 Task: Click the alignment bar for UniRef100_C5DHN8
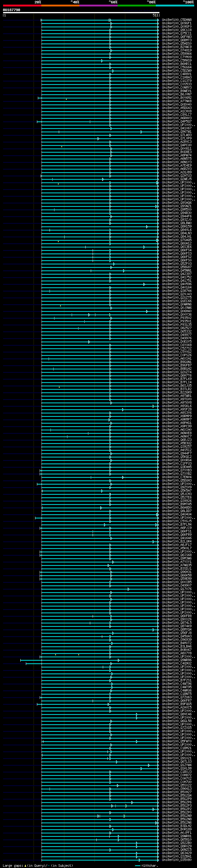100,20
